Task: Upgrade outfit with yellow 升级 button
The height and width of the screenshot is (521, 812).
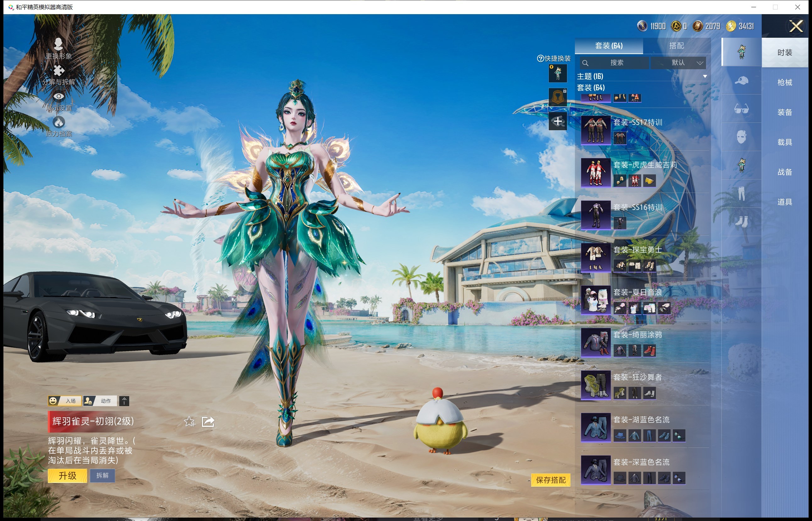Action: click(67, 476)
